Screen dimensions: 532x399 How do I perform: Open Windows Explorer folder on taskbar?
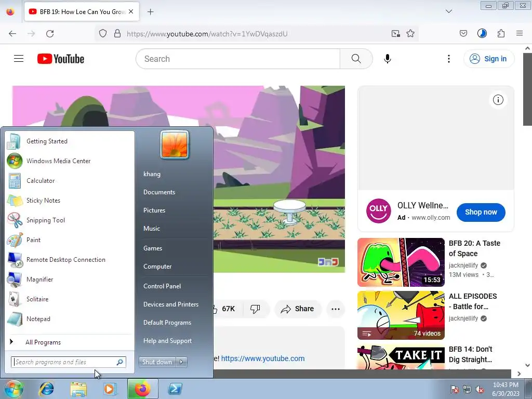click(78, 389)
